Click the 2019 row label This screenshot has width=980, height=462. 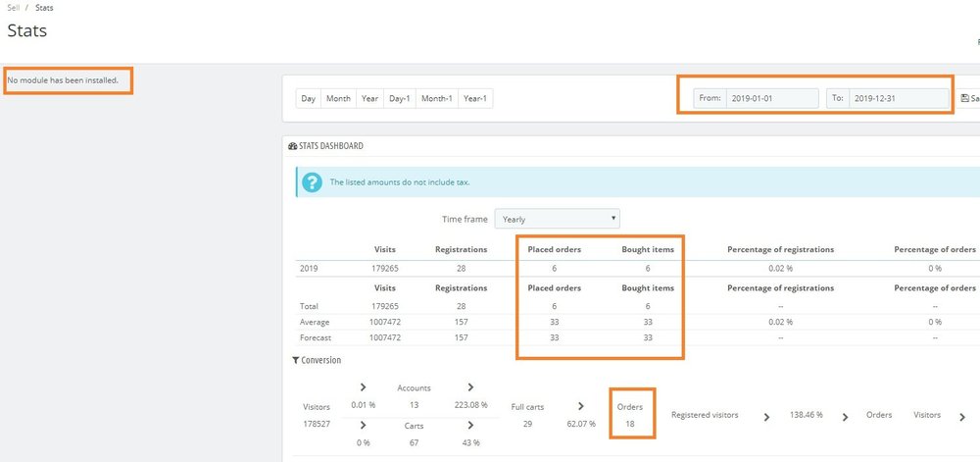[309, 268]
